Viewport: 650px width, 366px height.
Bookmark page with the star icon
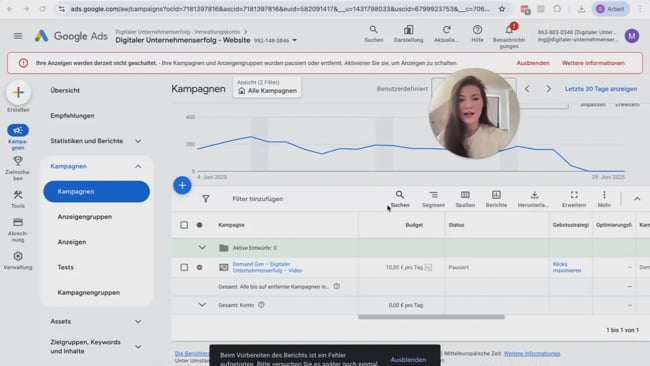tap(502, 9)
